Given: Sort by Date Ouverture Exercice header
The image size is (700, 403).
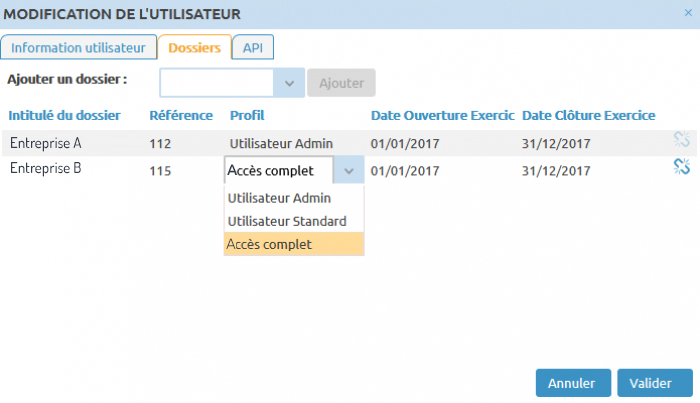Looking at the screenshot, I should (442, 116).
